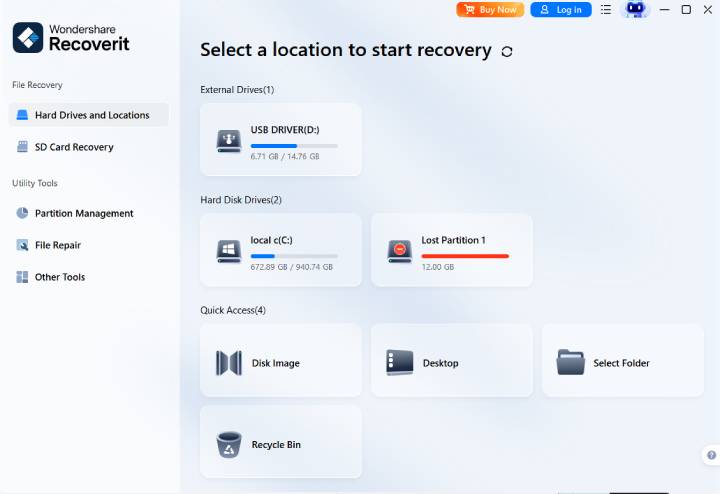Open Partition Management tool

(x=88, y=213)
